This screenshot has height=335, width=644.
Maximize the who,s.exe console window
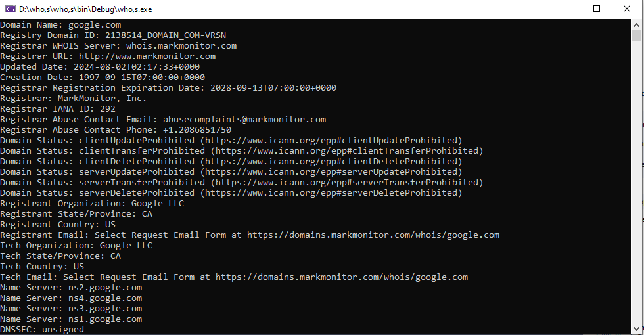point(597,9)
